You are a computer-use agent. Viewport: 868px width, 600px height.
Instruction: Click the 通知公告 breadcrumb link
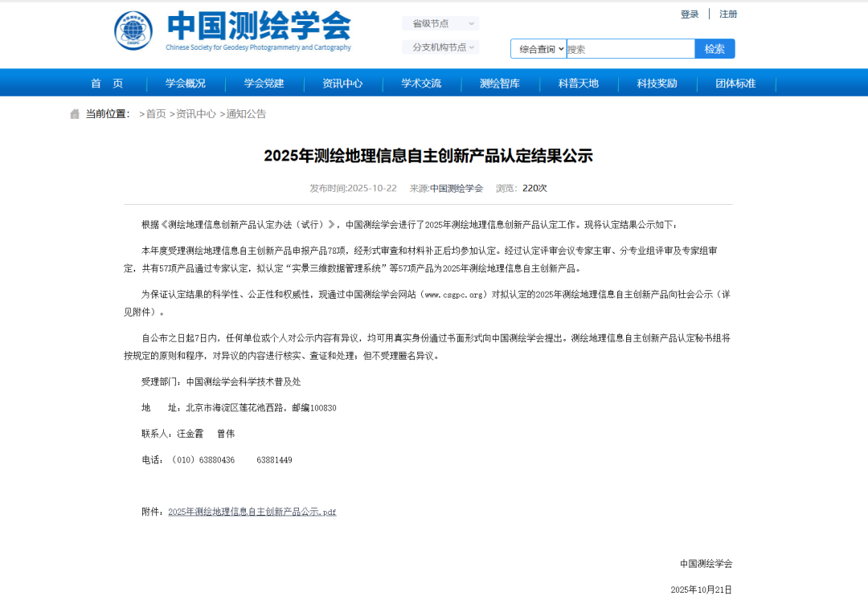tap(247, 114)
